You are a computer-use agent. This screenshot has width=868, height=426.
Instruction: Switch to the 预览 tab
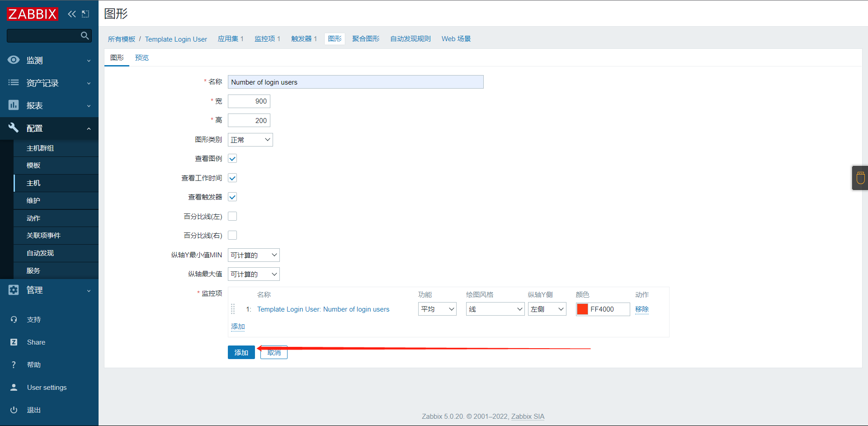pyautogui.click(x=142, y=57)
